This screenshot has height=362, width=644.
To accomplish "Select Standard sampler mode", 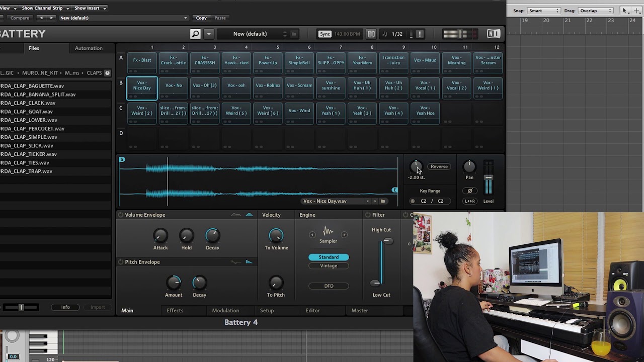I will click(x=329, y=257).
